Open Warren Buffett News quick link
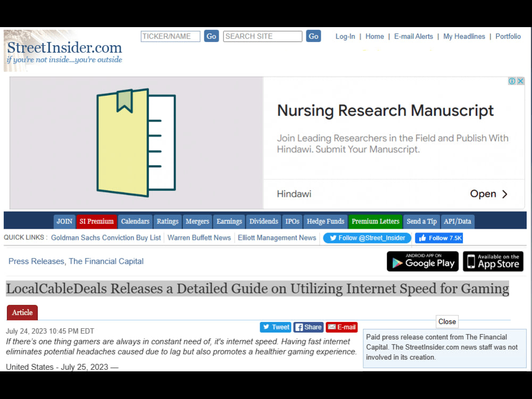Image resolution: width=532 pixels, height=399 pixels. tap(199, 238)
